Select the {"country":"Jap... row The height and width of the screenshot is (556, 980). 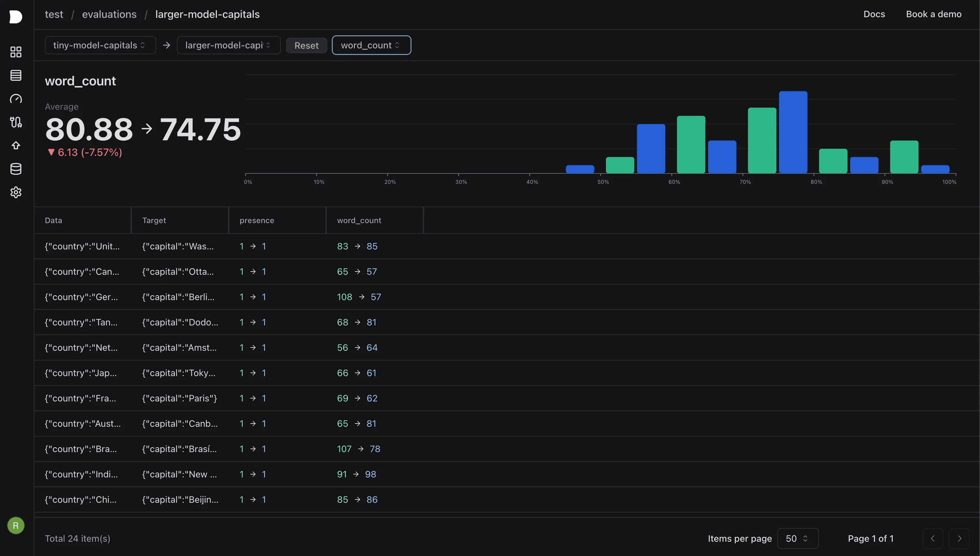pos(507,373)
